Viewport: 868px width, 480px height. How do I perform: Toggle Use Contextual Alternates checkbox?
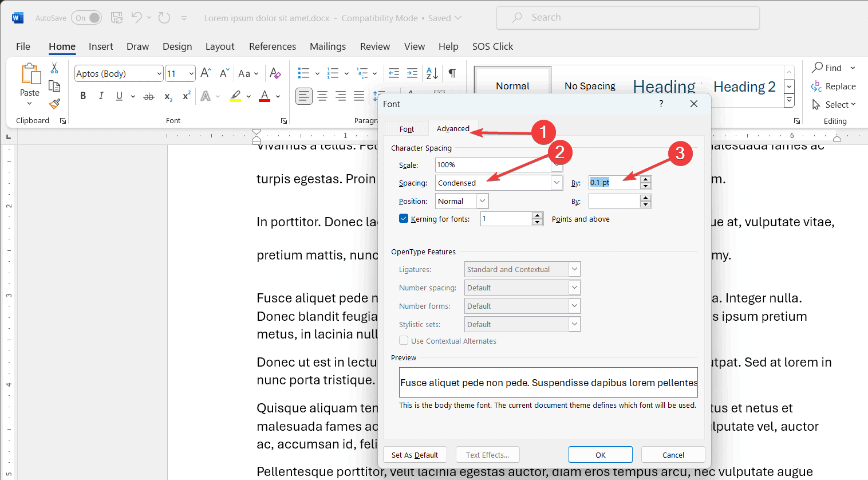coord(404,341)
